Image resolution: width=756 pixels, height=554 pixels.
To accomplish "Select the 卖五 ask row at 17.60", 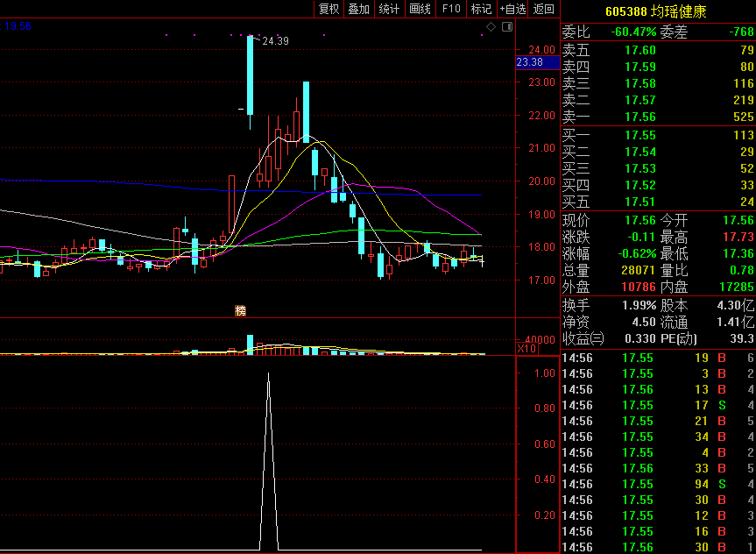I will tap(658, 50).
